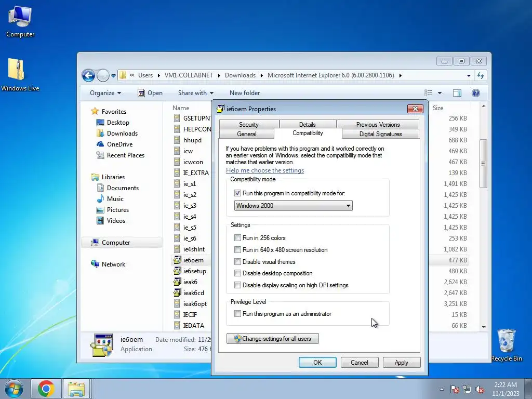
Task: Click Cancel in the Properties dialog
Action: (360, 362)
